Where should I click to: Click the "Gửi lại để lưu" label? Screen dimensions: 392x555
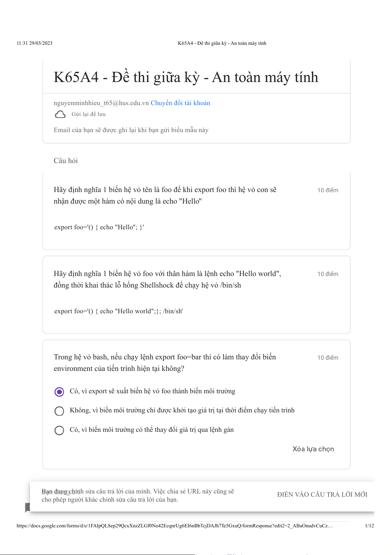(89, 114)
